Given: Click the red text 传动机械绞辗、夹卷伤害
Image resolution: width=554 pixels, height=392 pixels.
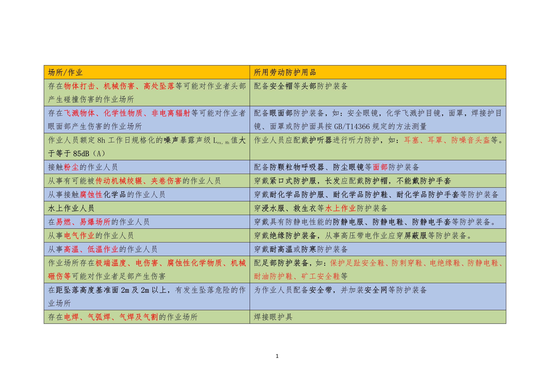Looking at the screenshot, I should [139, 181].
